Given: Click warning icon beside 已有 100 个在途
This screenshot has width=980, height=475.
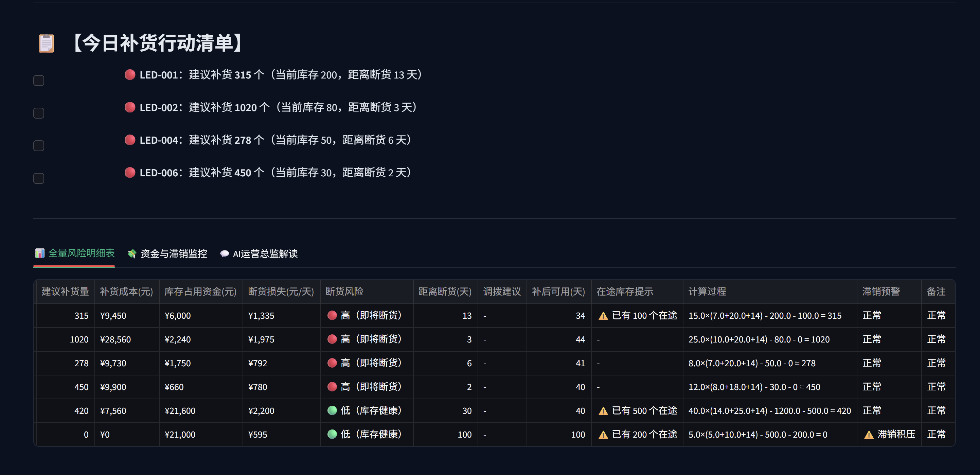Looking at the screenshot, I should pos(603,316).
